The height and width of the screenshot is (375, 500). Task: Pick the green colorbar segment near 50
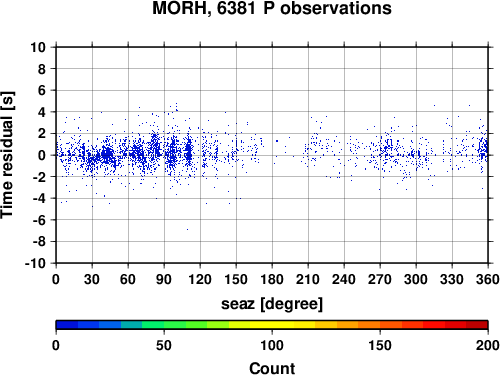164,325
